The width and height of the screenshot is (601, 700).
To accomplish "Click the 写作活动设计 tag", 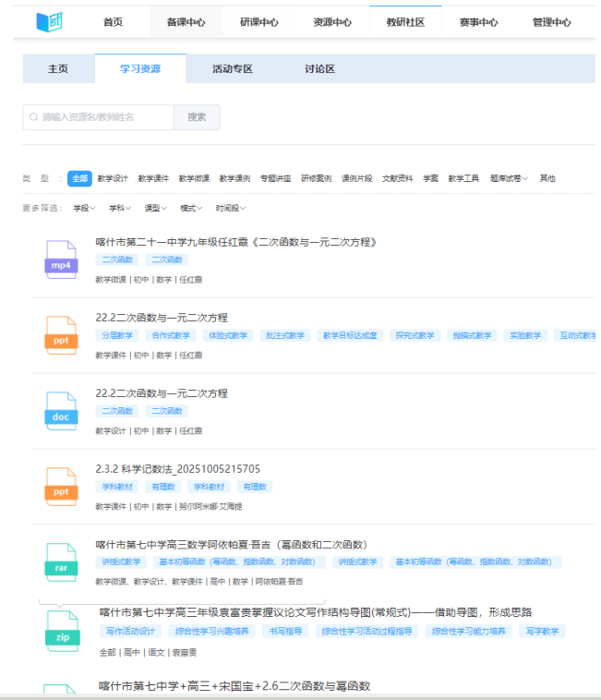I will pos(131,632).
